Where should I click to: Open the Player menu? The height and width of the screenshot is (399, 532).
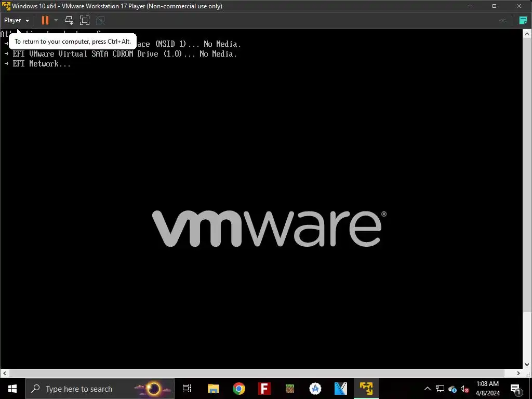click(16, 20)
